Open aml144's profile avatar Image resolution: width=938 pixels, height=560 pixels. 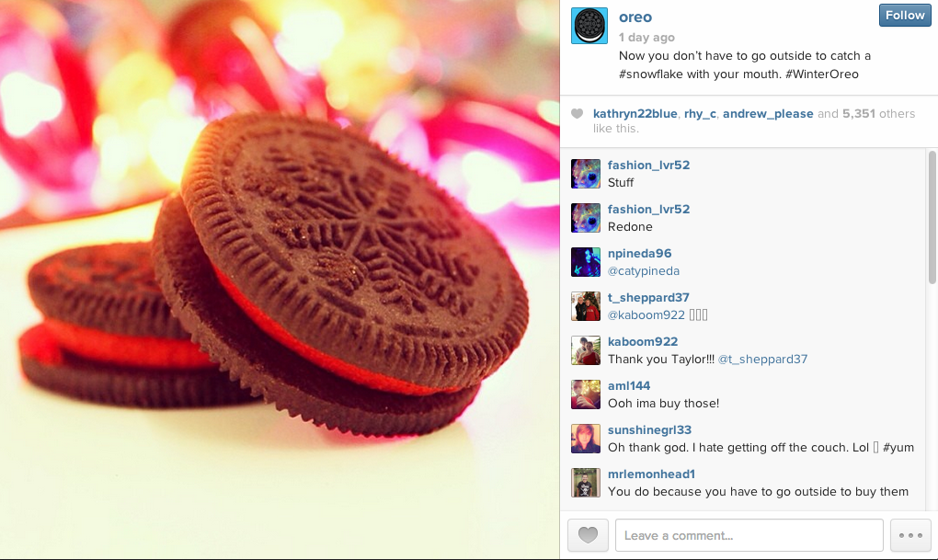(586, 394)
